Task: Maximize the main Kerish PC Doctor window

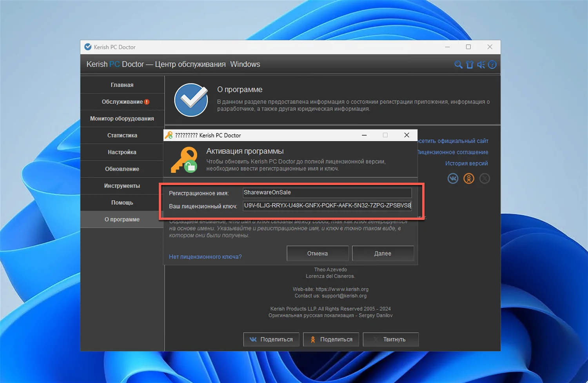Action: coord(468,47)
